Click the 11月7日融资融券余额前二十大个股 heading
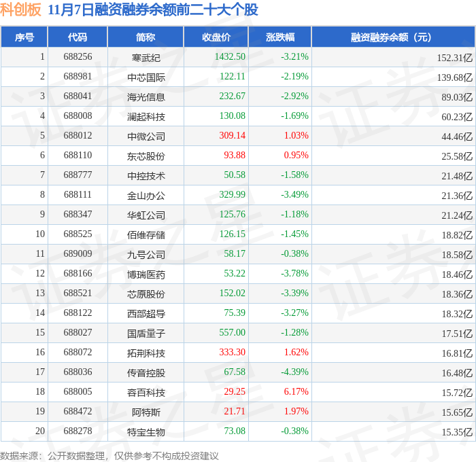 [x=153, y=10]
